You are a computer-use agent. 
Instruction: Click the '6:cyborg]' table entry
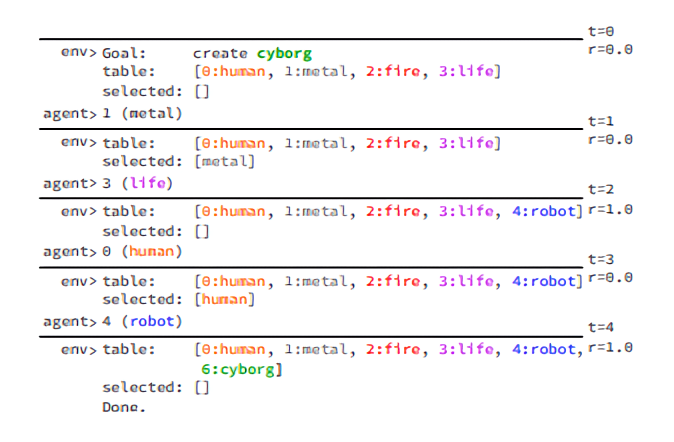click(243, 369)
